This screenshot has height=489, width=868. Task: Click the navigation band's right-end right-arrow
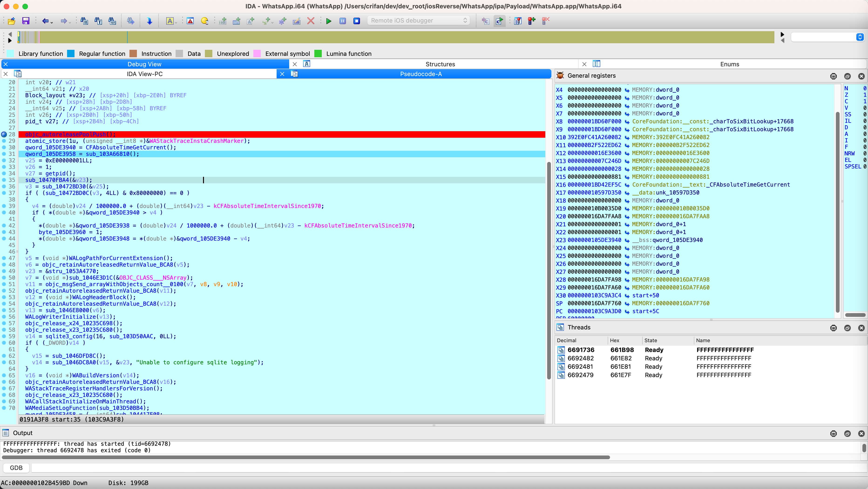[782, 34]
